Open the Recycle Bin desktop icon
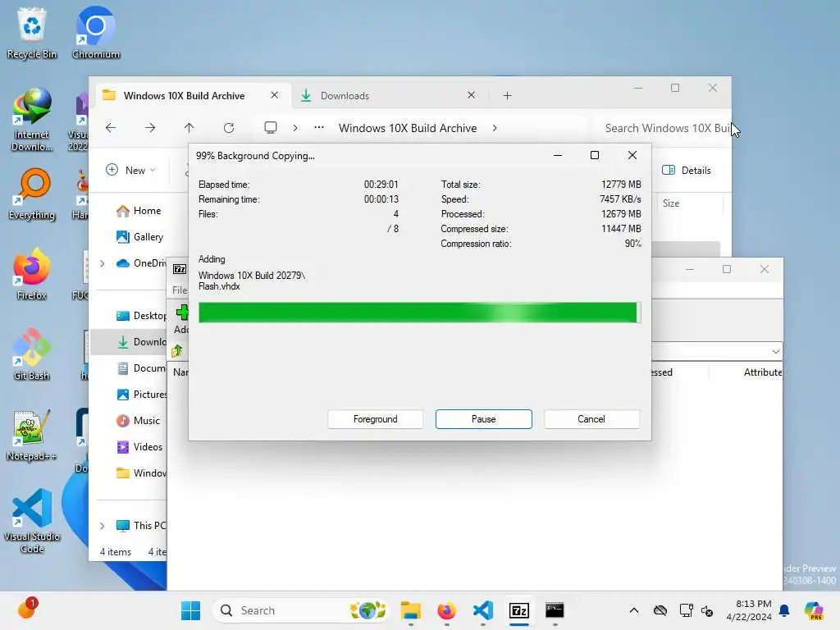Image resolution: width=840 pixels, height=630 pixels. pyautogui.click(x=32, y=33)
